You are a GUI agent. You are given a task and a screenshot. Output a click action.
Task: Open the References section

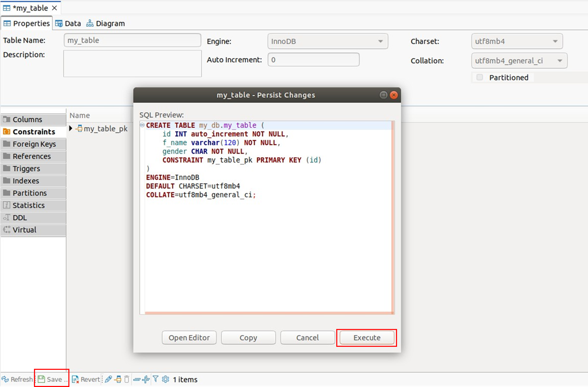coord(33,156)
